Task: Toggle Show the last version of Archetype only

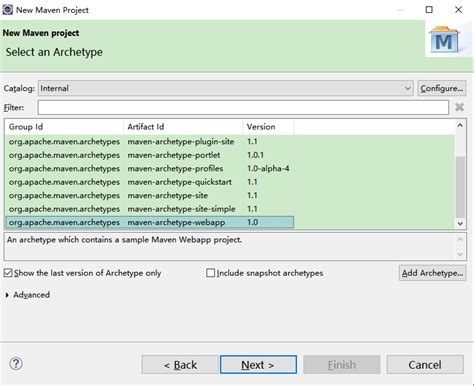Action: tap(8, 273)
